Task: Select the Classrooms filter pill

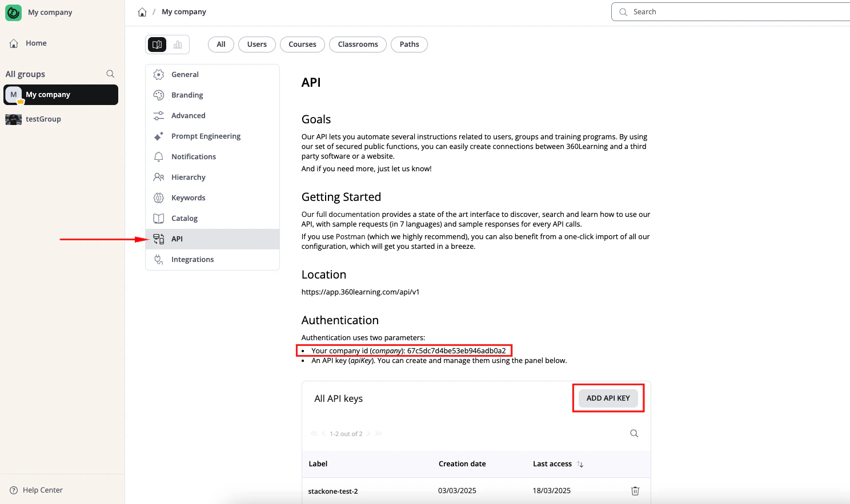Action: 358,44
